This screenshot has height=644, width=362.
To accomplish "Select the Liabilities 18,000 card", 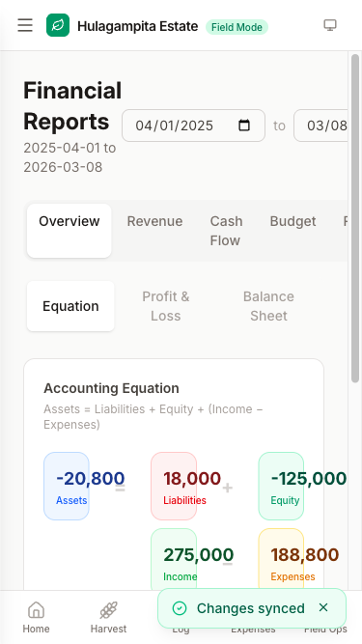I will click(x=174, y=486).
